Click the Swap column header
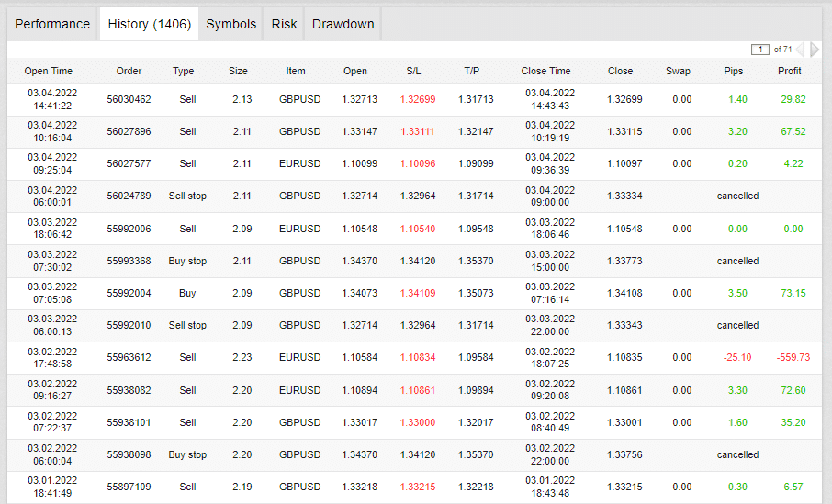Image resolution: width=832 pixels, height=504 pixels. (678, 71)
